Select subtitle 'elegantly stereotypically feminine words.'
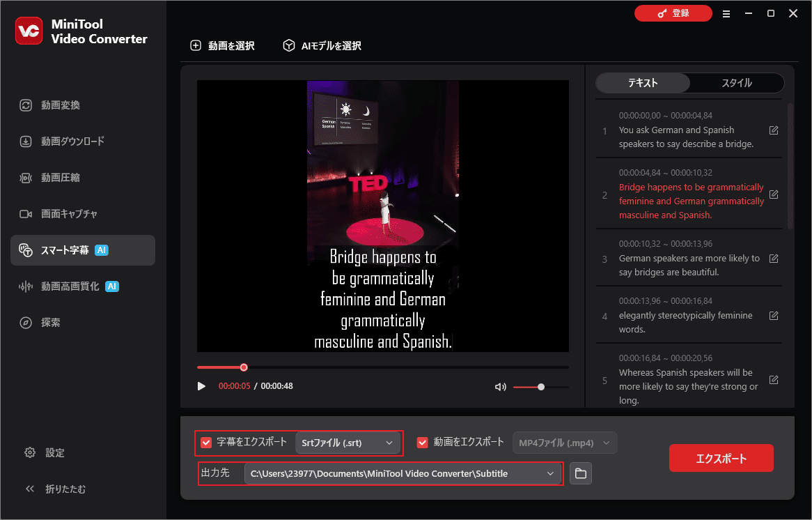The height and width of the screenshot is (520, 812). click(x=686, y=322)
